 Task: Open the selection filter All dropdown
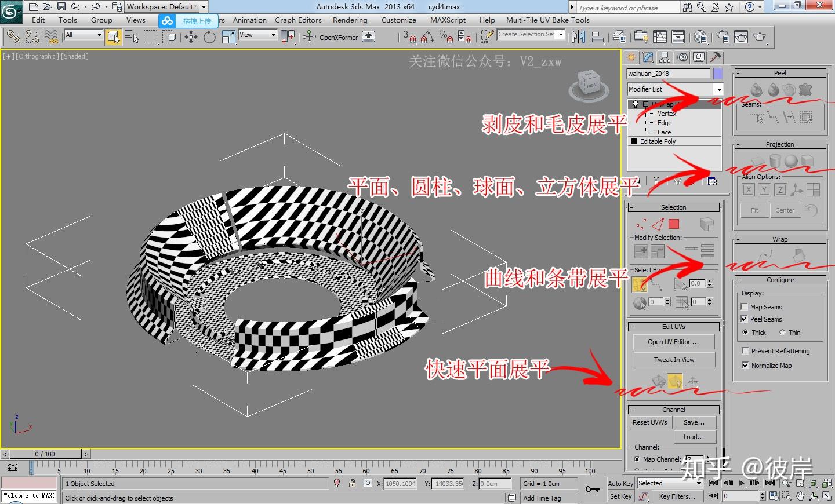pyautogui.click(x=83, y=35)
